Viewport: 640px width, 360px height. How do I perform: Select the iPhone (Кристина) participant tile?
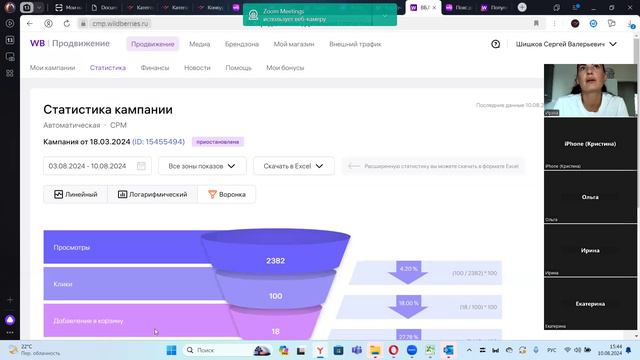(590, 144)
